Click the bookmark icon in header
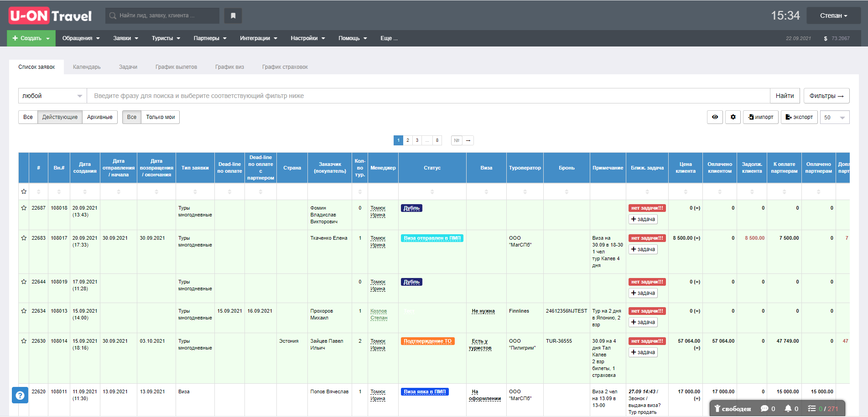Viewport: 868px width, 417px height. click(x=233, y=15)
